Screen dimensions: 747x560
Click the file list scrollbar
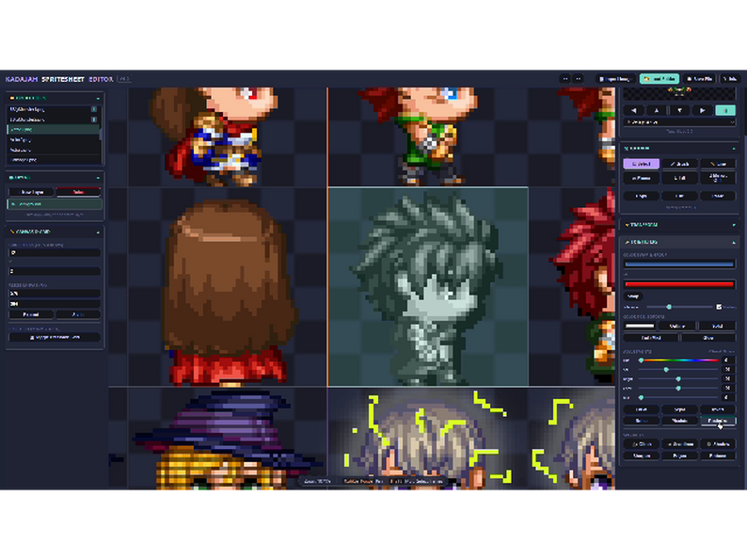tap(101, 134)
